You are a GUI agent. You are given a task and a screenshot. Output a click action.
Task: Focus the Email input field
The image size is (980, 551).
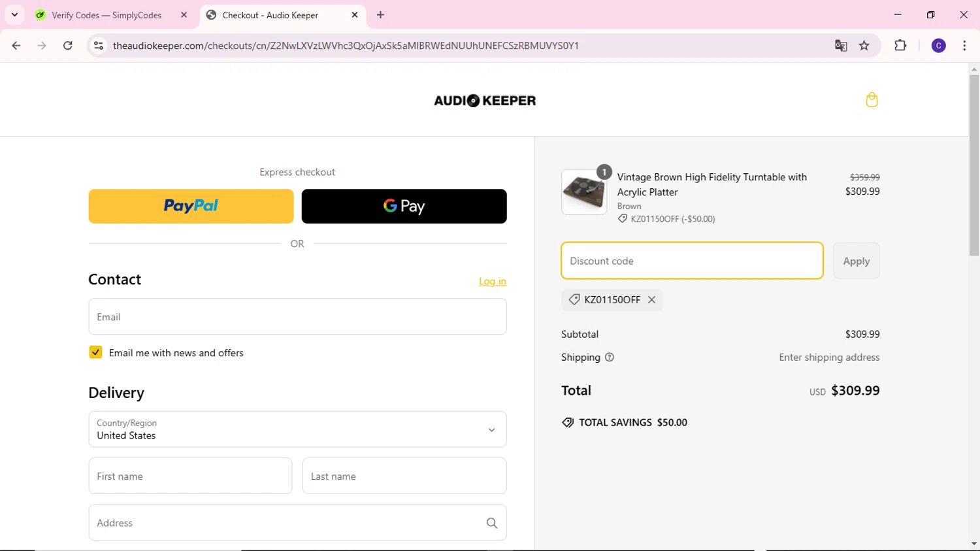(x=297, y=317)
